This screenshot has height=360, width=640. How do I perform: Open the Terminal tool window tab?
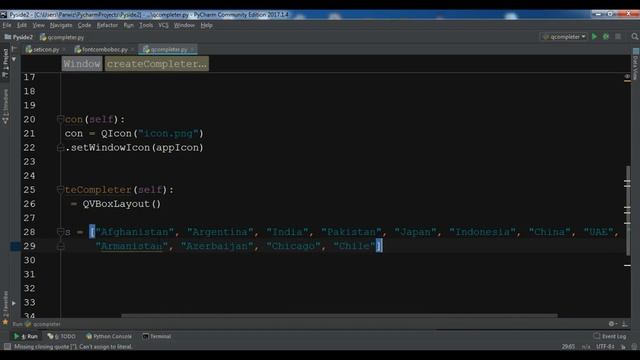coord(157,336)
